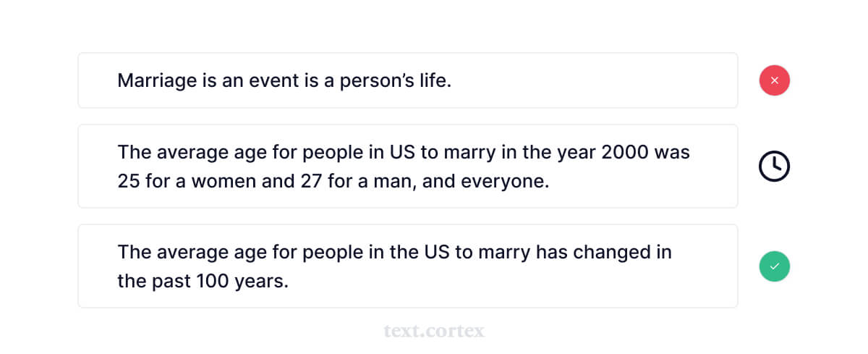The width and height of the screenshot is (868, 354).
Task: Select the sentence box about past 100 years
Action: (x=407, y=266)
